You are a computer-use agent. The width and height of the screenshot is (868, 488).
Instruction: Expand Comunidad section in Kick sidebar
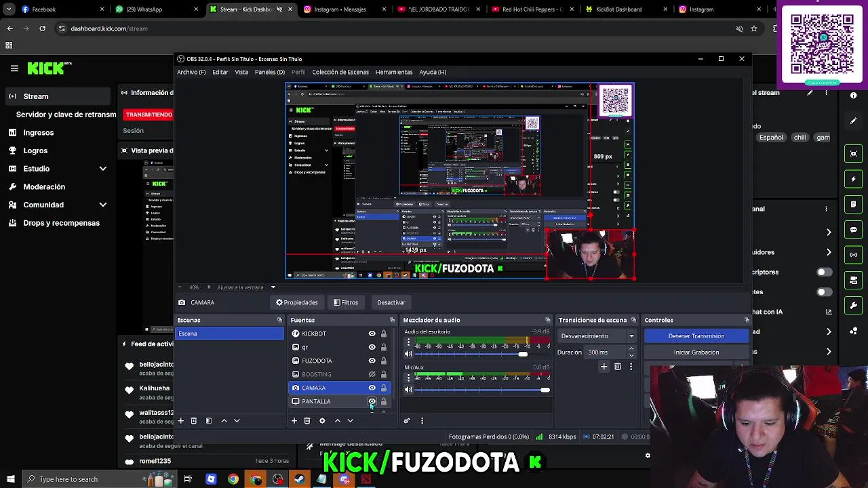tap(103, 205)
